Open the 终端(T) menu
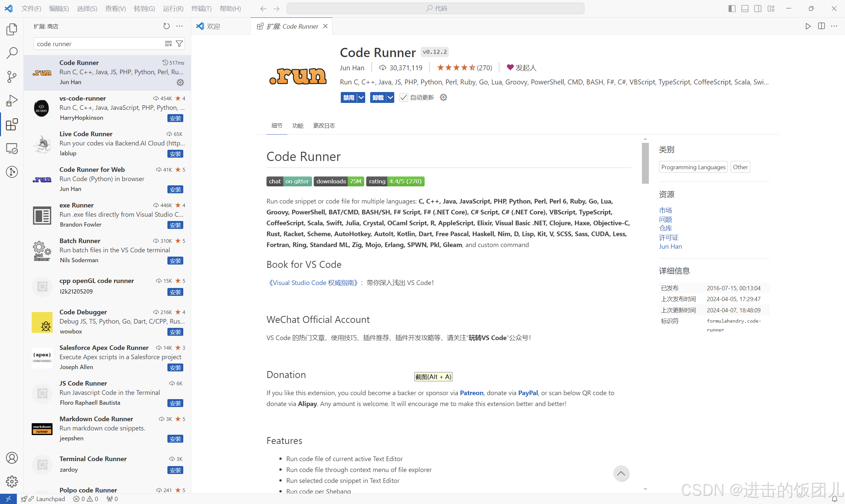The width and height of the screenshot is (845, 504). click(x=201, y=9)
